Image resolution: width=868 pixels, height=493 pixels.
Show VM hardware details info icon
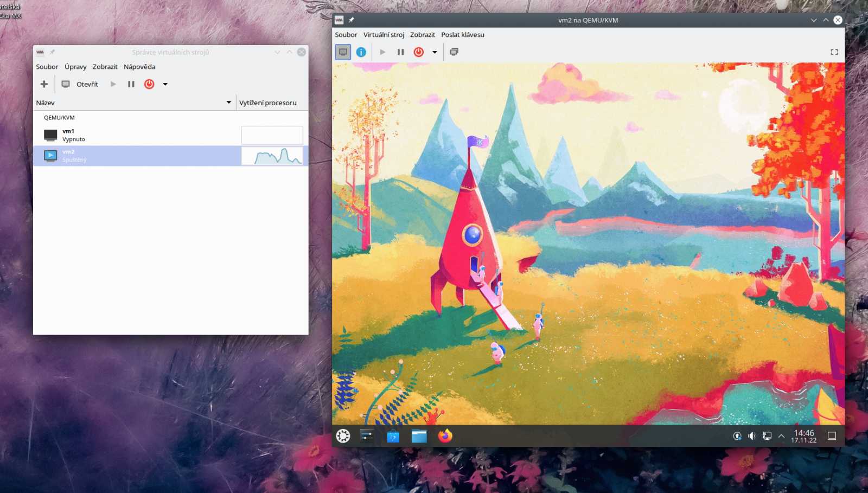click(361, 52)
